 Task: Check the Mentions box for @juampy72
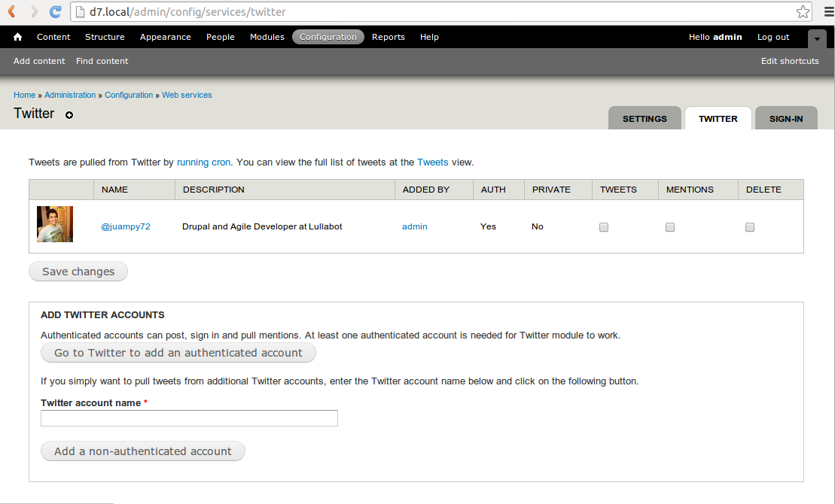(x=670, y=227)
